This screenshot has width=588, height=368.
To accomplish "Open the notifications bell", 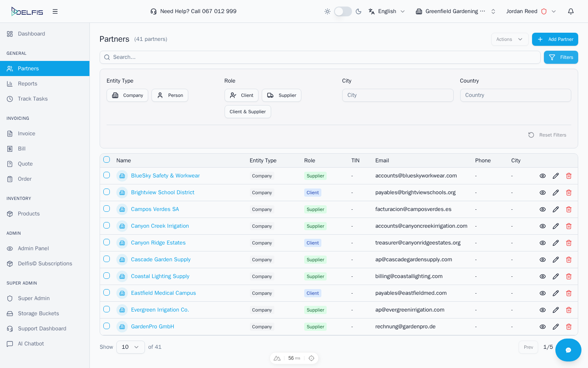I will click(x=571, y=11).
